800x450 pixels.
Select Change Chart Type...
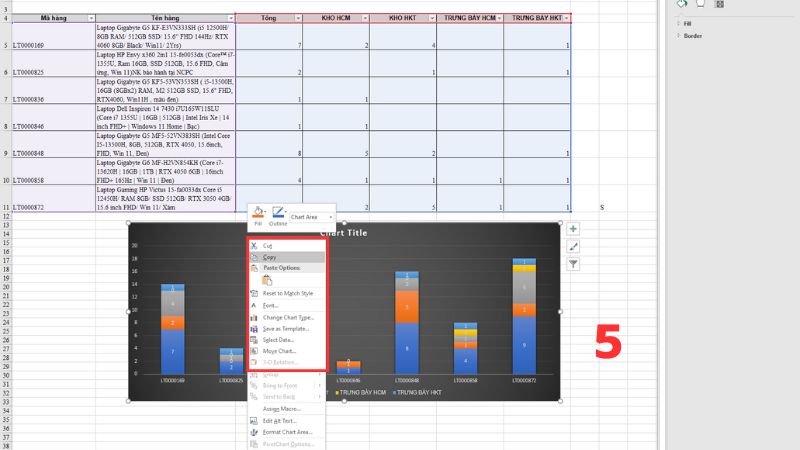pos(287,317)
